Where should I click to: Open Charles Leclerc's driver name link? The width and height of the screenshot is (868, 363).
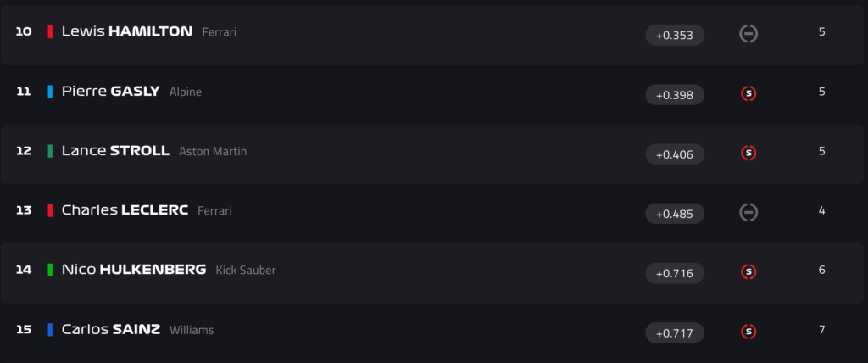125,210
